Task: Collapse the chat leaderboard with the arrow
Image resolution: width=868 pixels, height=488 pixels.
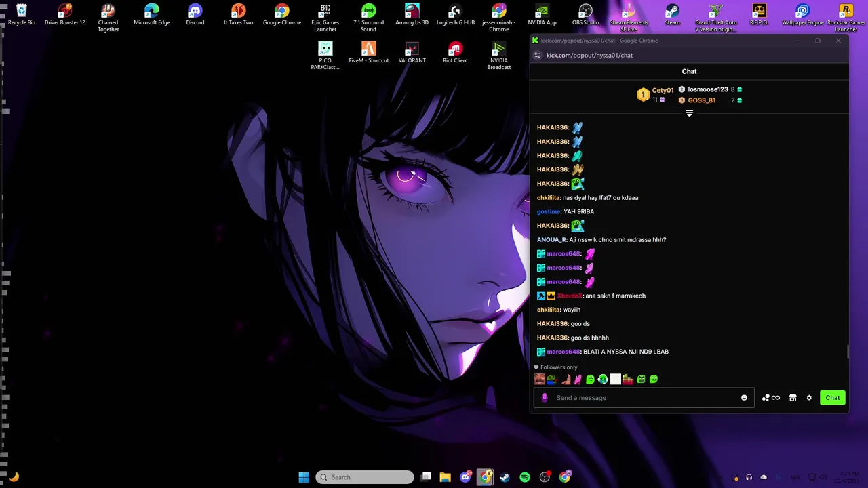Action: click(689, 113)
